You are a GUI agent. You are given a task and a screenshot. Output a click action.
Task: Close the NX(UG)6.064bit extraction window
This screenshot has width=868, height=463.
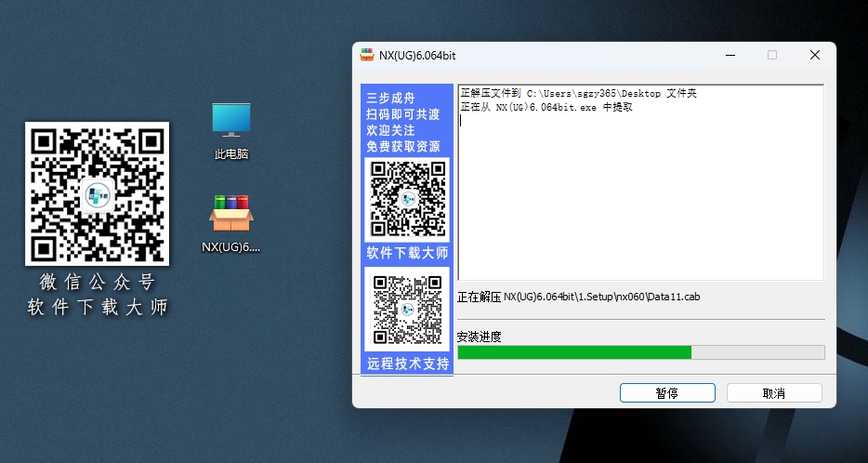[815, 55]
